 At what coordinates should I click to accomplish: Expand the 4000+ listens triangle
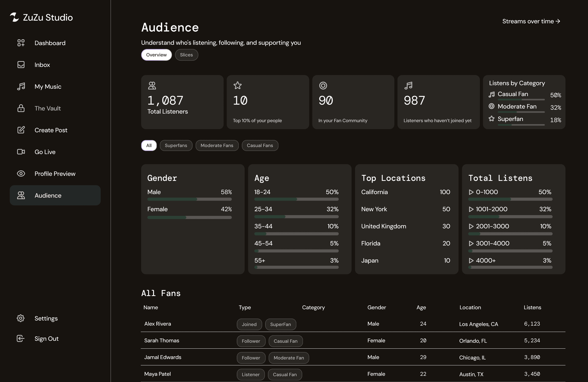(471, 260)
